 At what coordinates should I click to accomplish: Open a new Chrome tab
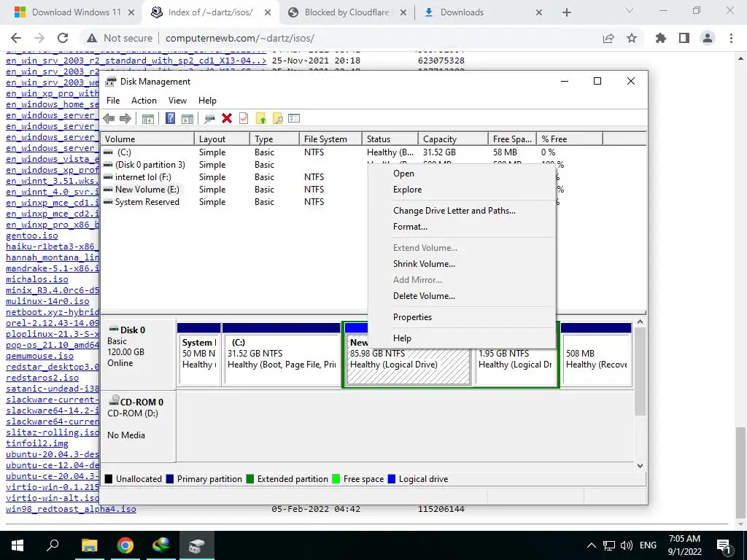point(566,12)
